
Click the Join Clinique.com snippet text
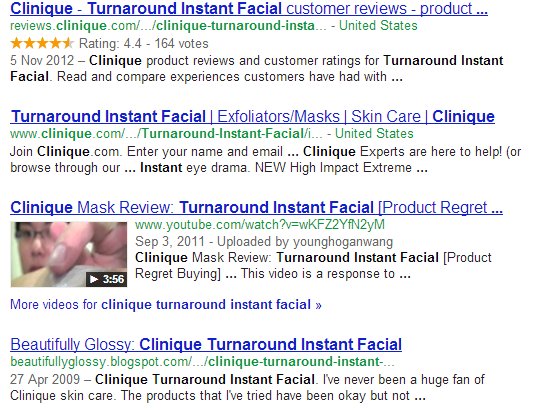coord(266,160)
